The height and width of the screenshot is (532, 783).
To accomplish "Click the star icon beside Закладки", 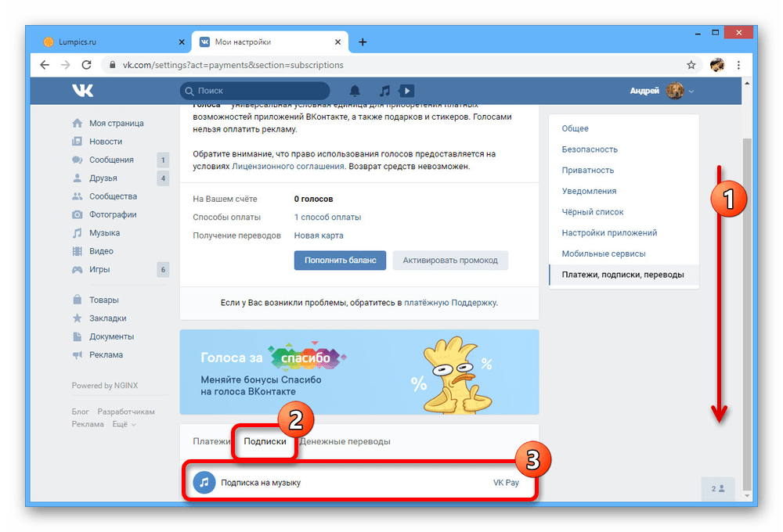I will coord(77,318).
